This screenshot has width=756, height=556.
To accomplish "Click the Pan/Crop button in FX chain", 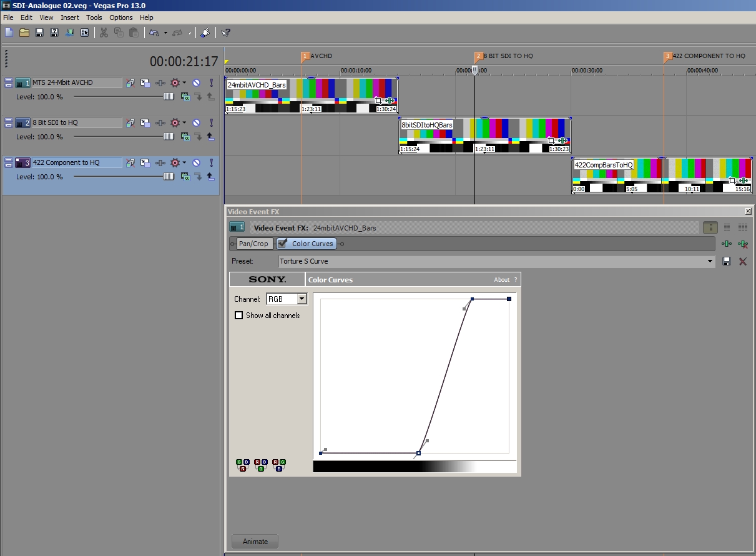I will (x=253, y=244).
